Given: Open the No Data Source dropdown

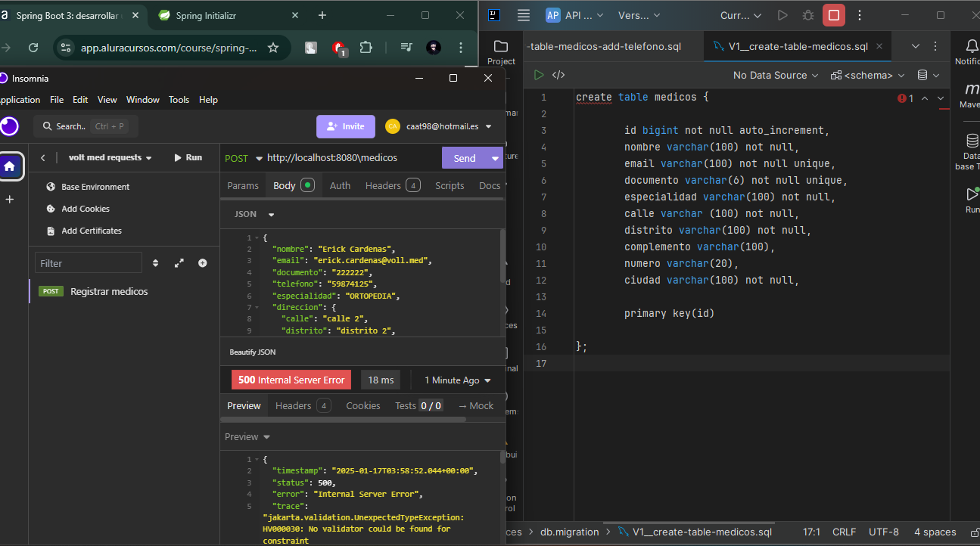Looking at the screenshot, I should click(x=776, y=75).
